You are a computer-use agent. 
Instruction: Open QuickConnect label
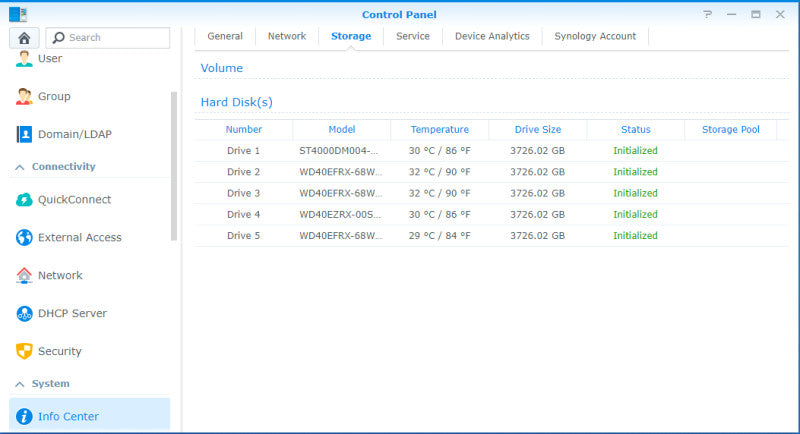pos(74,199)
